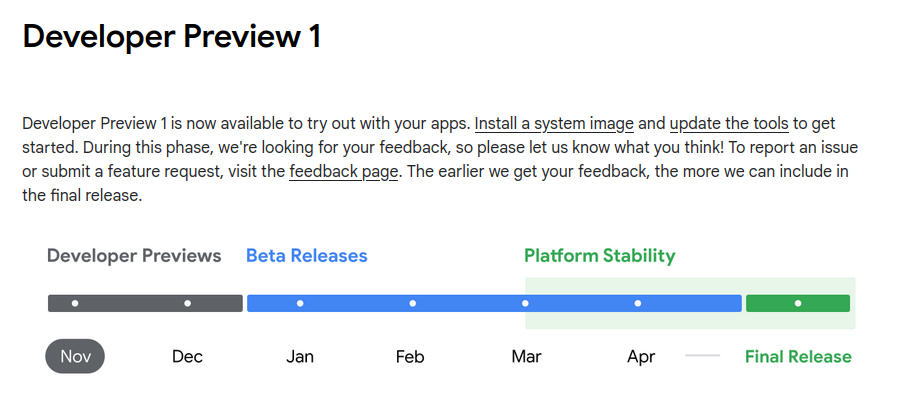The image size is (902, 403).
Task: Choose the Feb month label
Action: 410,356
